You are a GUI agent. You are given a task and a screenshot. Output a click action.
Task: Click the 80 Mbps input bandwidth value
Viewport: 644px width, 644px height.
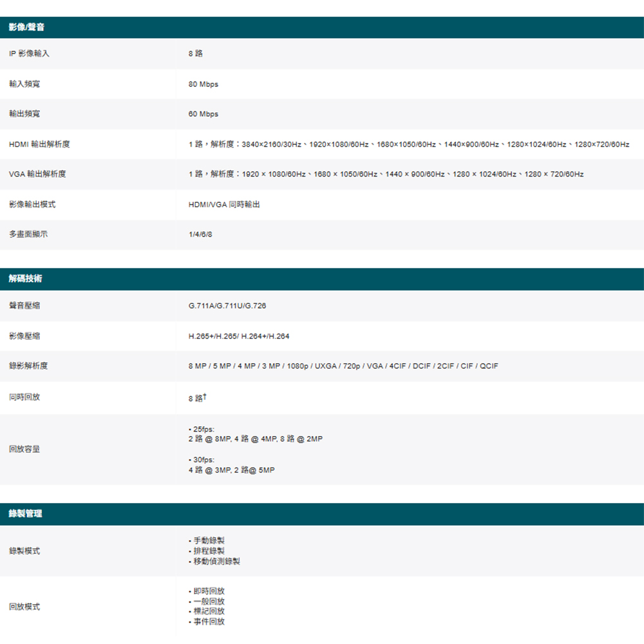click(x=204, y=84)
